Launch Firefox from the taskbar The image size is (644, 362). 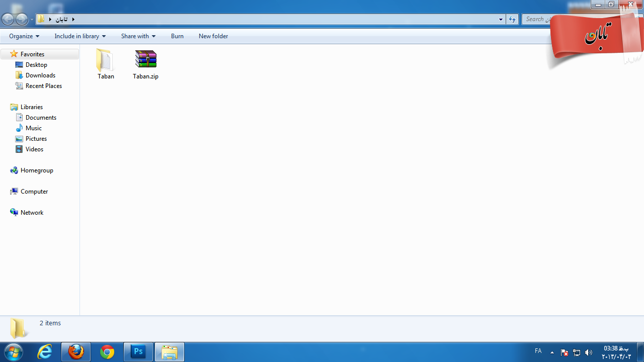pyautogui.click(x=76, y=352)
